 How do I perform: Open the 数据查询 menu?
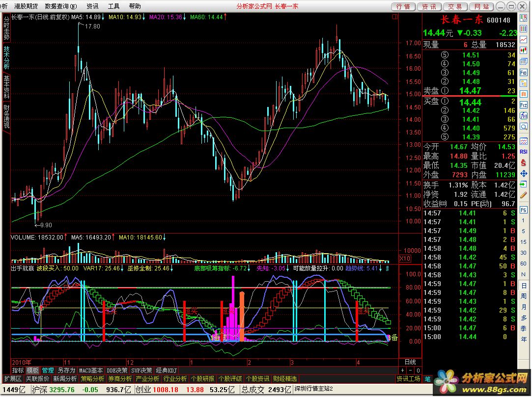click(x=61, y=6)
